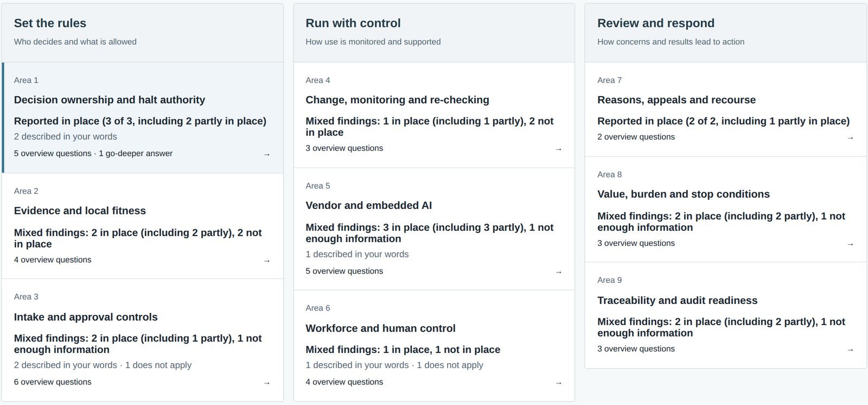
Task: Click the arrow on Intake and approval controls card
Action: 266,383
